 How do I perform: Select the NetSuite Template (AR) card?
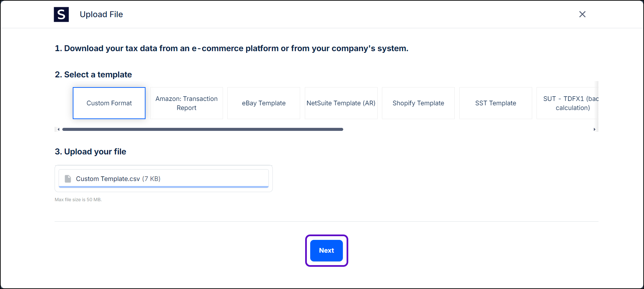click(x=341, y=103)
